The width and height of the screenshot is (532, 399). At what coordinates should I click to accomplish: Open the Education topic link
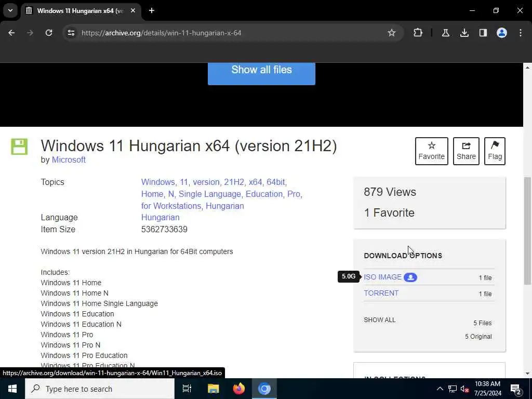point(264,194)
